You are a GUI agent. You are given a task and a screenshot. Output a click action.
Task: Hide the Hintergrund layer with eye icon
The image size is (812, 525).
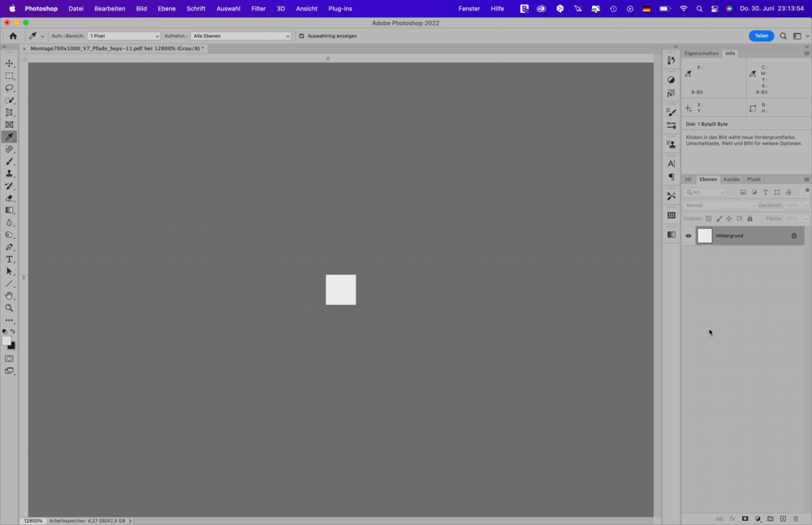[689, 236]
